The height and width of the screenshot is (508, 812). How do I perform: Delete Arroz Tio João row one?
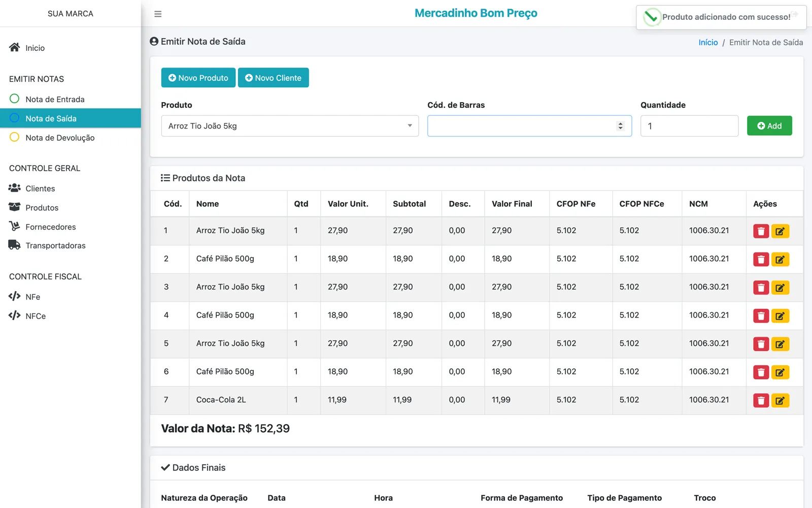pos(761,231)
